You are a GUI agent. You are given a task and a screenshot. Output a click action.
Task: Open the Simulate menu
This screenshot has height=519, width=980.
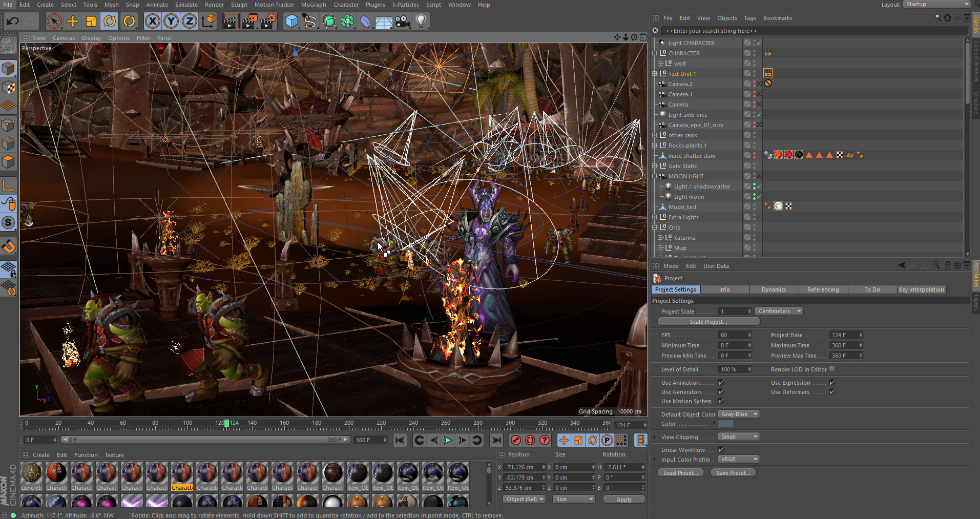coord(186,5)
